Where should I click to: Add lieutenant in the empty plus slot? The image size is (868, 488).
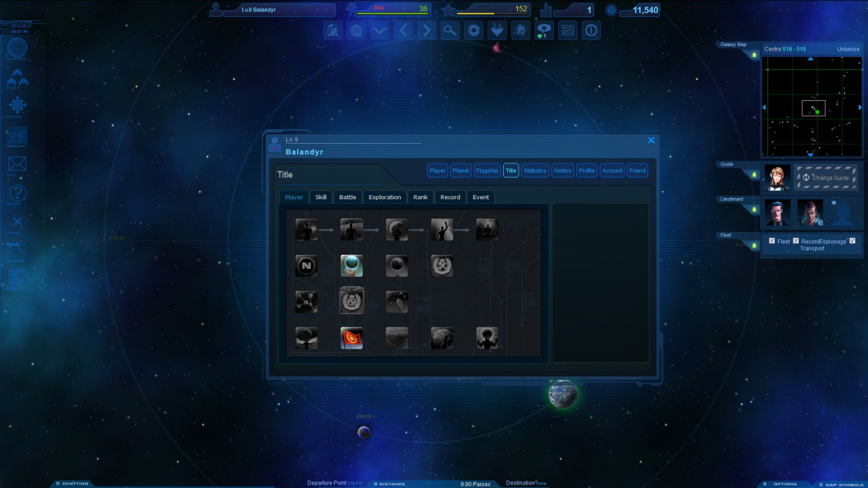tap(842, 213)
